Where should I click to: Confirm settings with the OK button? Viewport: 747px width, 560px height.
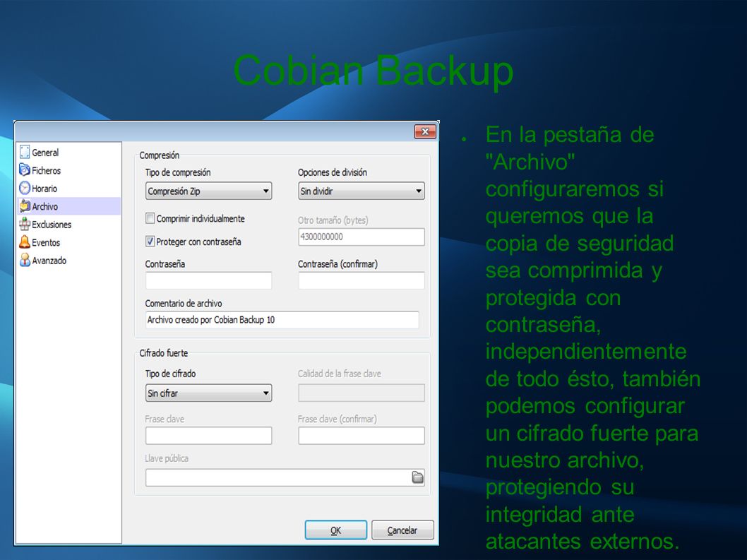click(x=336, y=530)
